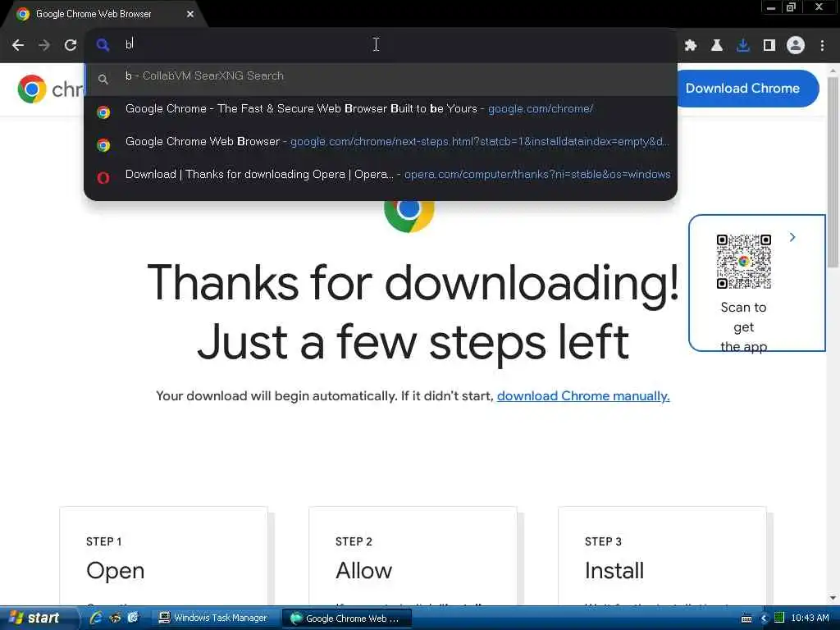The image size is (840, 630).
Task: Close the Google Chrome Web Browser tab
Action: coord(190,14)
